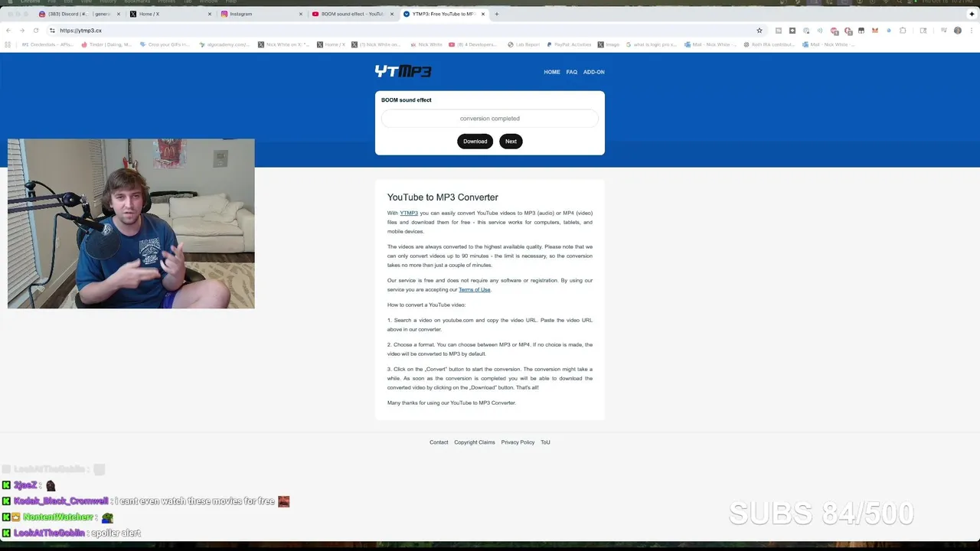This screenshot has height=551, width=980.
Task: Click the browser forward arrow
Action: pos(21,31)
